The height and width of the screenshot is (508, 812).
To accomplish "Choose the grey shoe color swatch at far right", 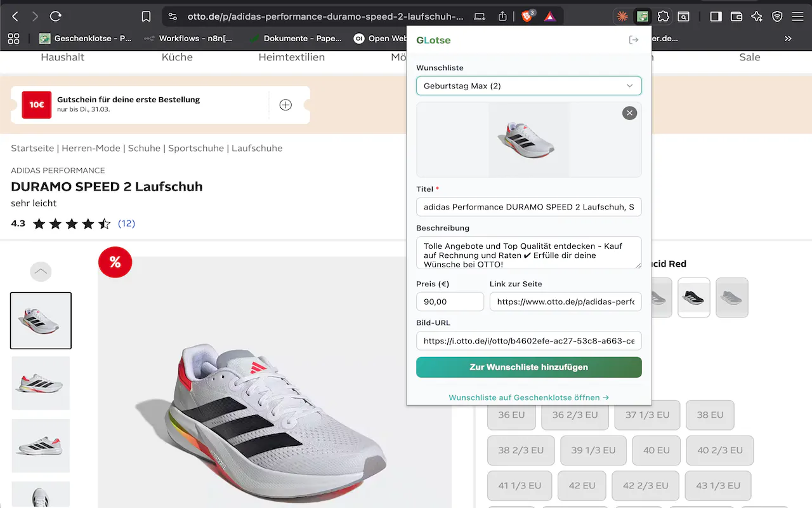I will tap(732, 297).
